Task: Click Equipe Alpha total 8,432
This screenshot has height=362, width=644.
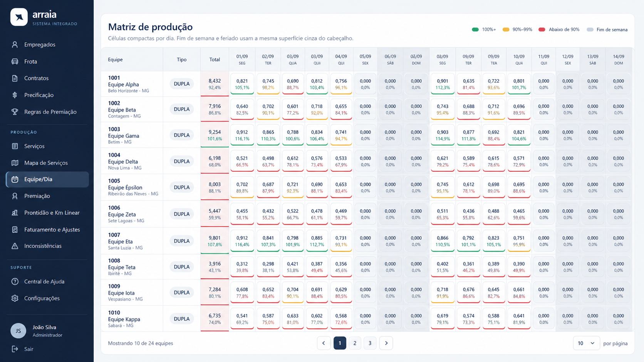Action: [x=215, y=84]
